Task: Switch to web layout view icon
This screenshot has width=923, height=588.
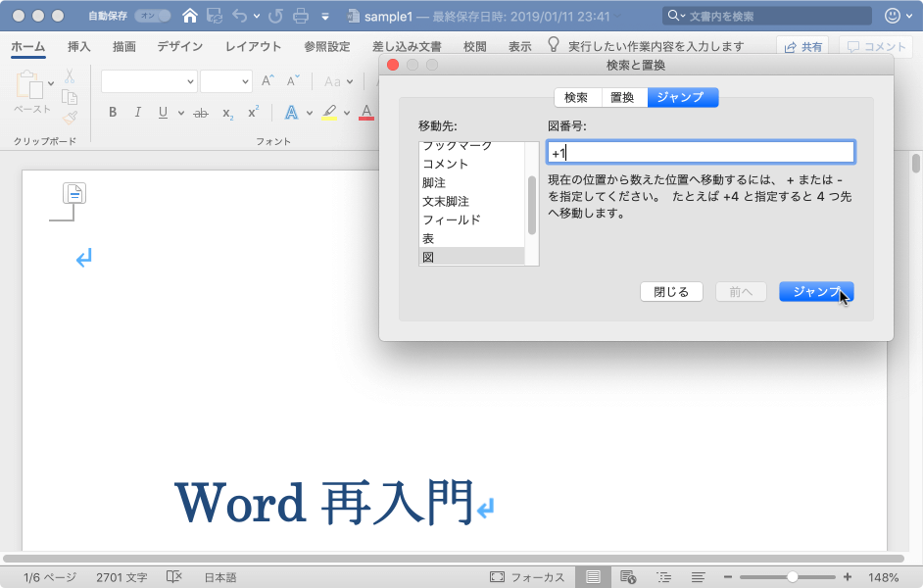Action: coord(628,577)
